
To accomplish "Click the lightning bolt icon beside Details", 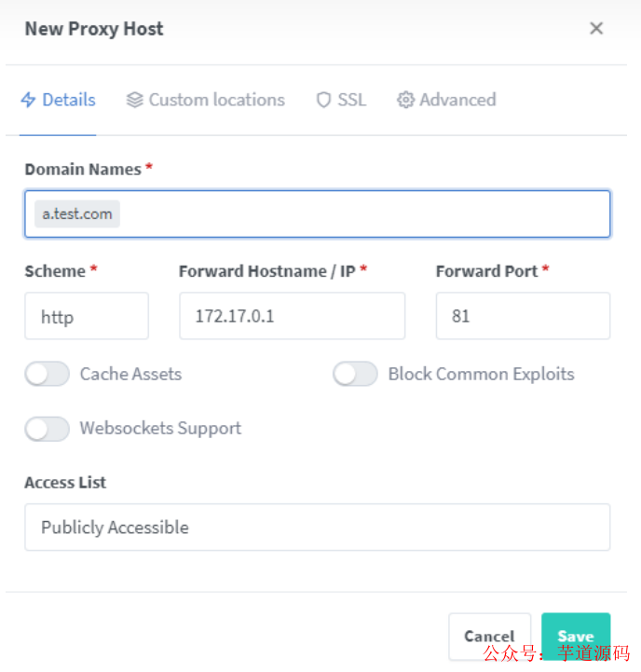I will pos(28,100).
